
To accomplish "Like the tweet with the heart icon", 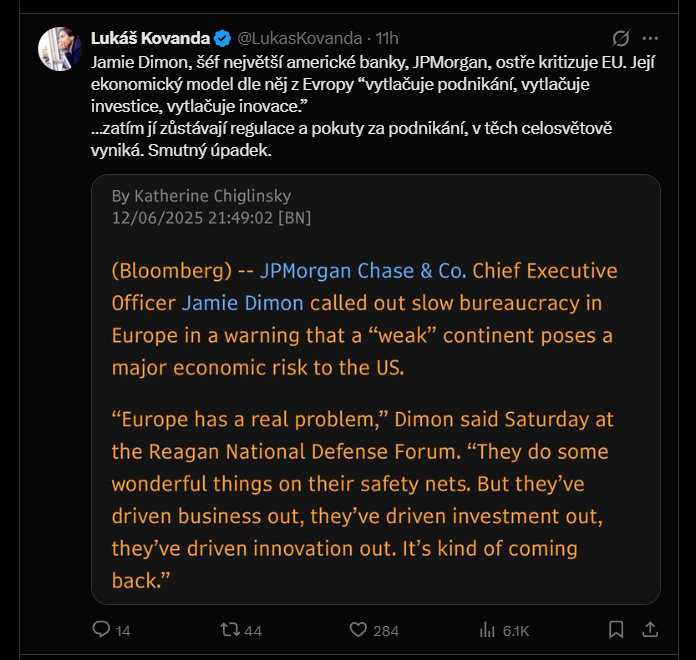I will (x=359, y=629).
